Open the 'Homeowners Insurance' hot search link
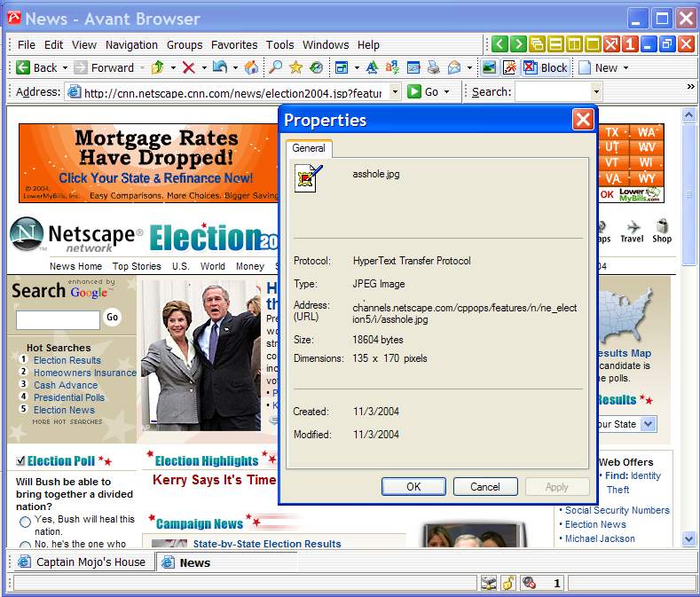Screen dimensions: 700x597 click(x=85, y=373)
